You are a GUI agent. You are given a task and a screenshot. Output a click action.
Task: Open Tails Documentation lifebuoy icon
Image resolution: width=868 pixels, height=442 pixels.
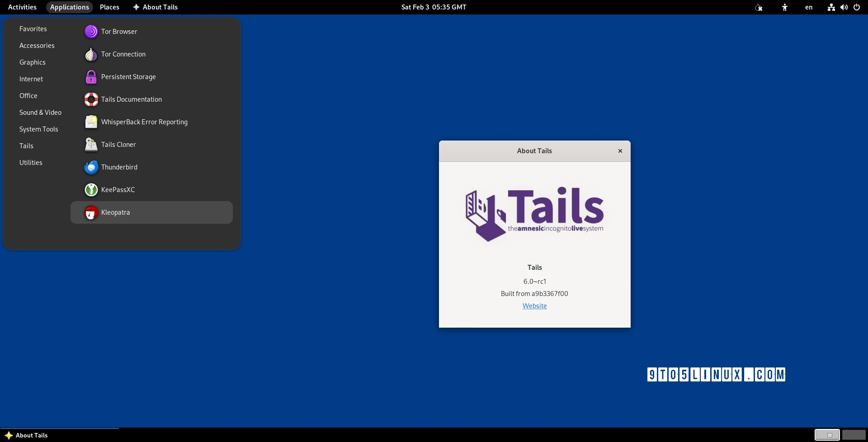[91, 99]
